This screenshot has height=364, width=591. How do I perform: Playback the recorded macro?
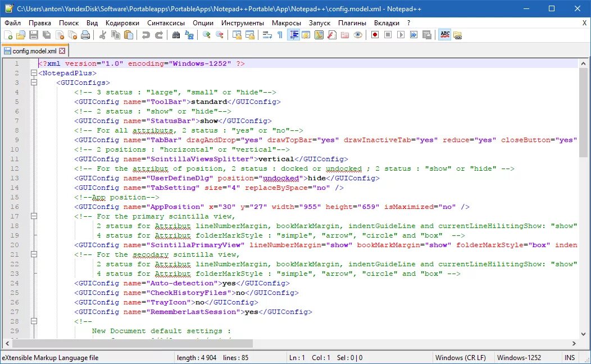pyautogui.click(x=400, y=35)
